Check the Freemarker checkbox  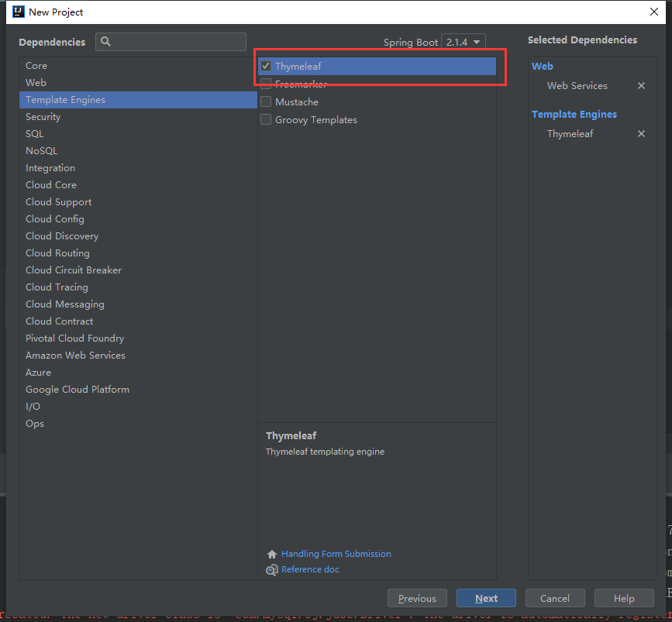[266, 84]
